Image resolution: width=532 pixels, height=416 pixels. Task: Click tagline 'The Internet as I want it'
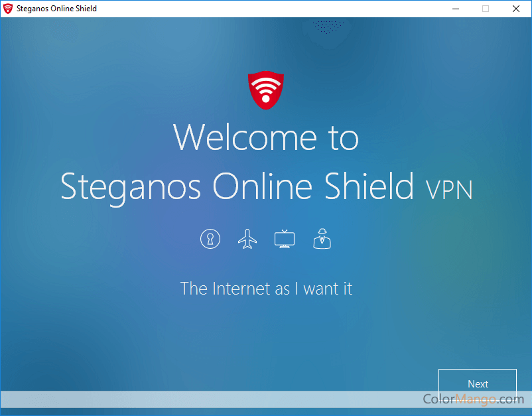267,289
